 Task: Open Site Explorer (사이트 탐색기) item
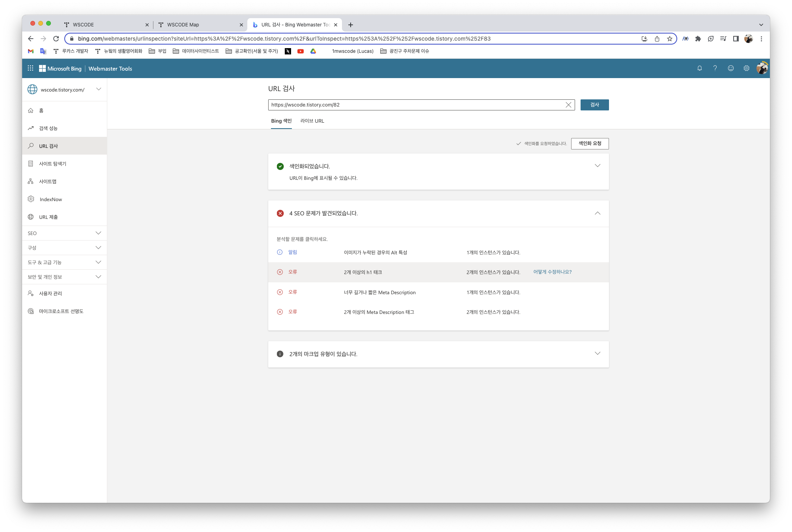(x=52, y=164)
